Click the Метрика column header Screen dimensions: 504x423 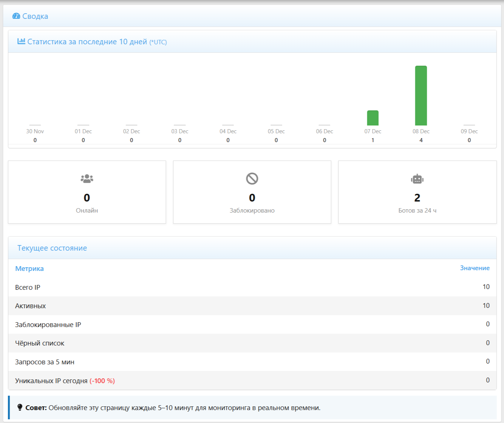(30, 269)
